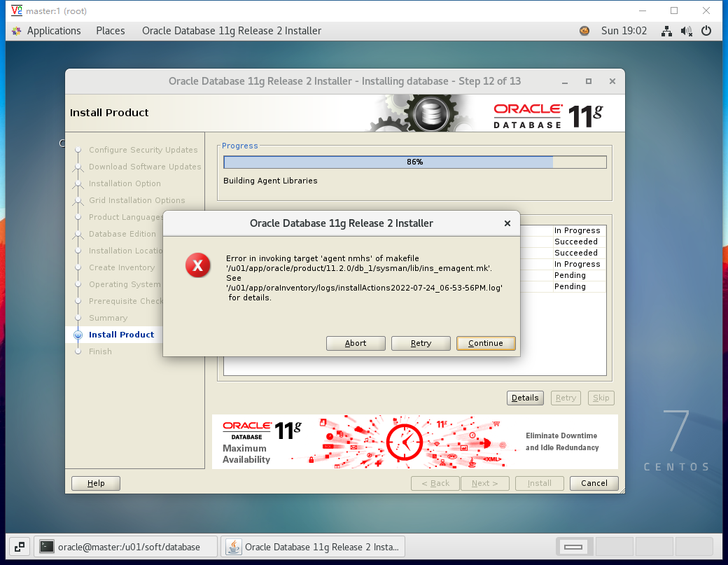The height and width of the screenshot is (565, 728).
Task: Open the network connection icon
Action: [x=666, y=31]
